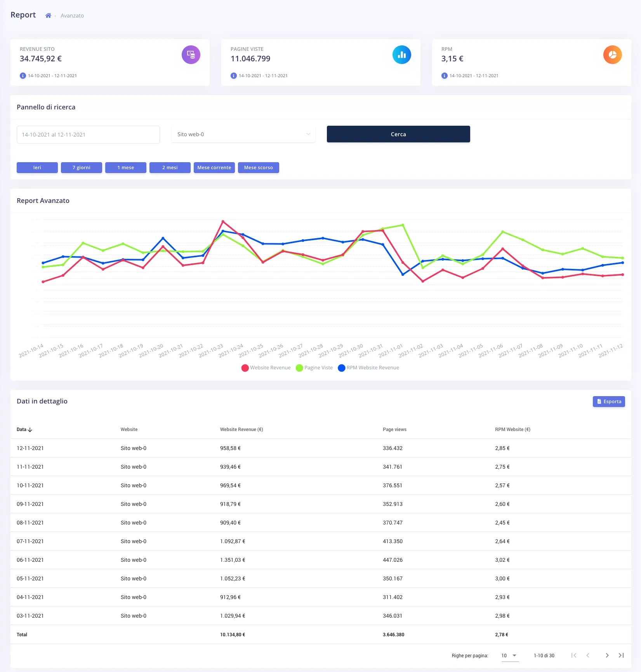Viewport: 641px width, 672px height.
Task: Click the 413.350 page views cell
Action: pyautogui.click(x=393, y=541)
